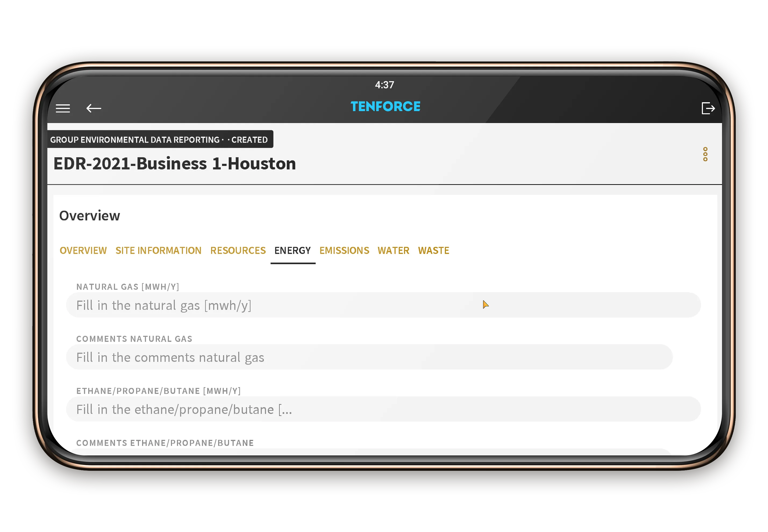Open the Site Information tab
Viewport: 768px width, 532px height.
tap(159, 250)
